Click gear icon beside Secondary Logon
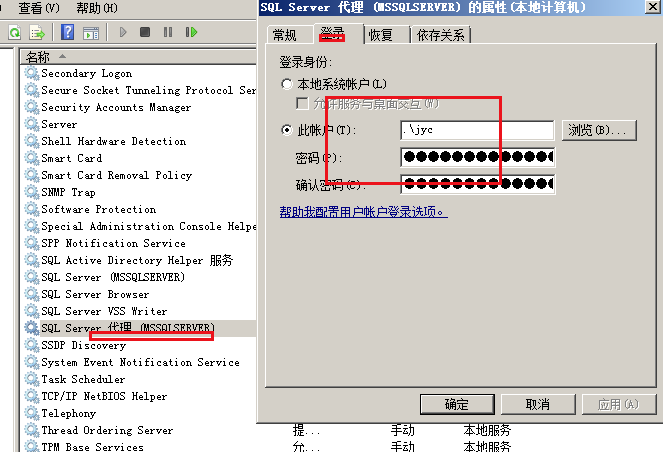Screen dimensions: 663x452 click(32, 73)
